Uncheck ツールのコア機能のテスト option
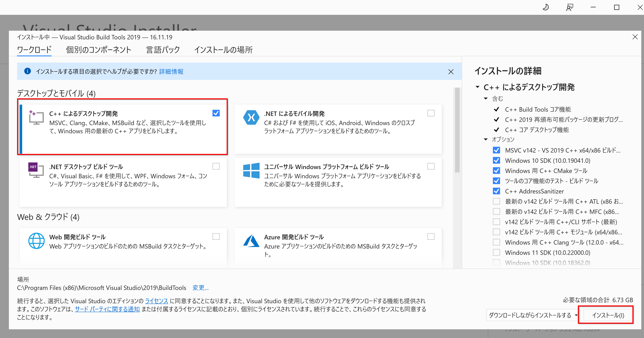 coord(496,181)
